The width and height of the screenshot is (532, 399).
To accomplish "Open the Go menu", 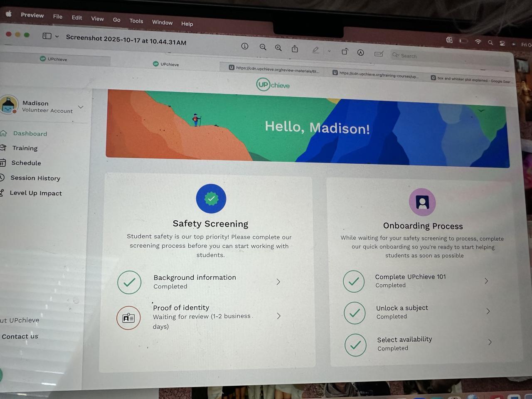I will pos(117,20).
